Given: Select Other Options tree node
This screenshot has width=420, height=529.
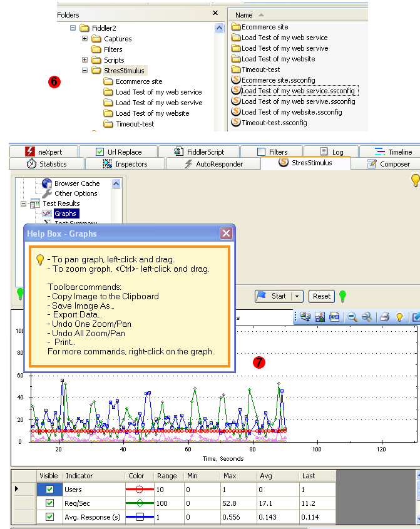Looking at the screenshot, I should tap(76, 193).
